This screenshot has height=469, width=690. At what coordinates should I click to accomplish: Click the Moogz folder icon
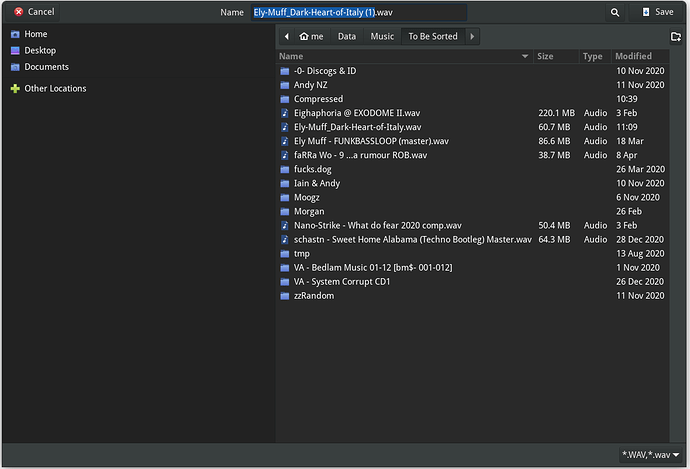[x=285, y=198]
